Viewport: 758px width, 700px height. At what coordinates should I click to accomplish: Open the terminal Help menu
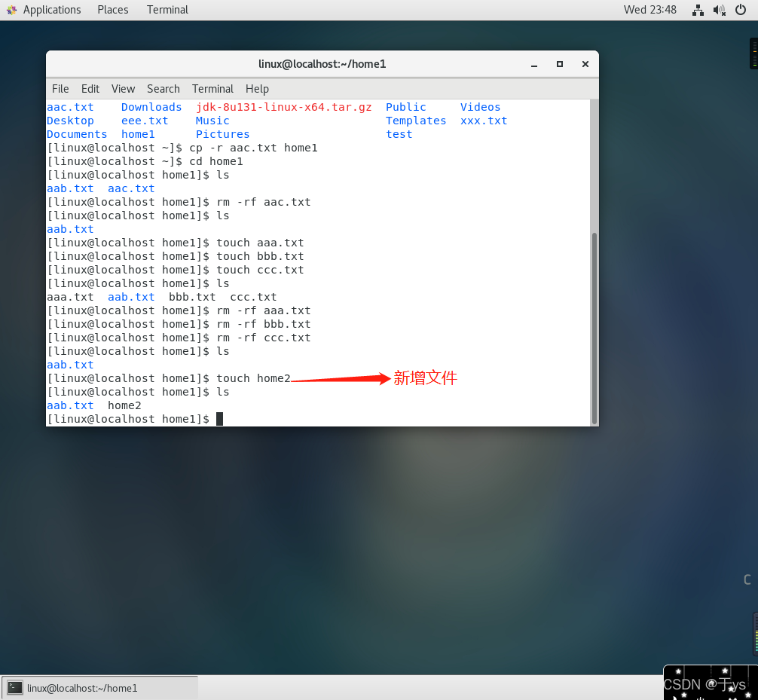(x=257, y=89)
